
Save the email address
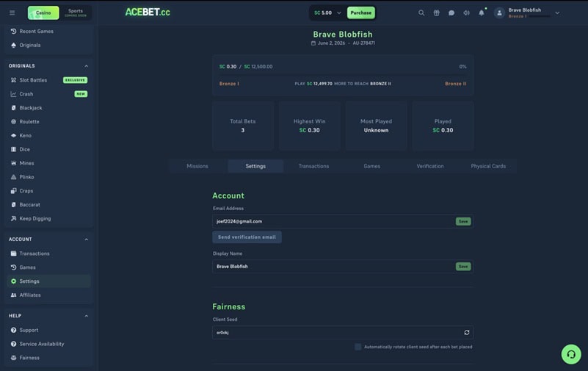tap(463, 221)
